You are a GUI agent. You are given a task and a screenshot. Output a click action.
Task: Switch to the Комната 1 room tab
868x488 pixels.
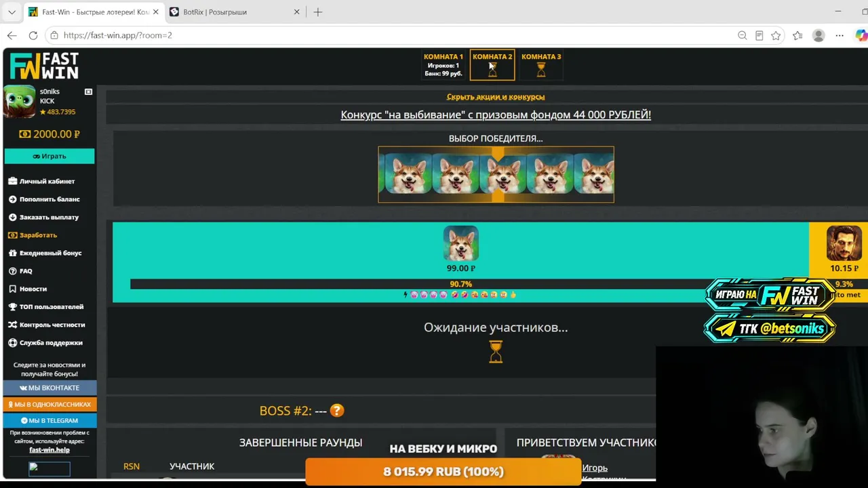443,65
